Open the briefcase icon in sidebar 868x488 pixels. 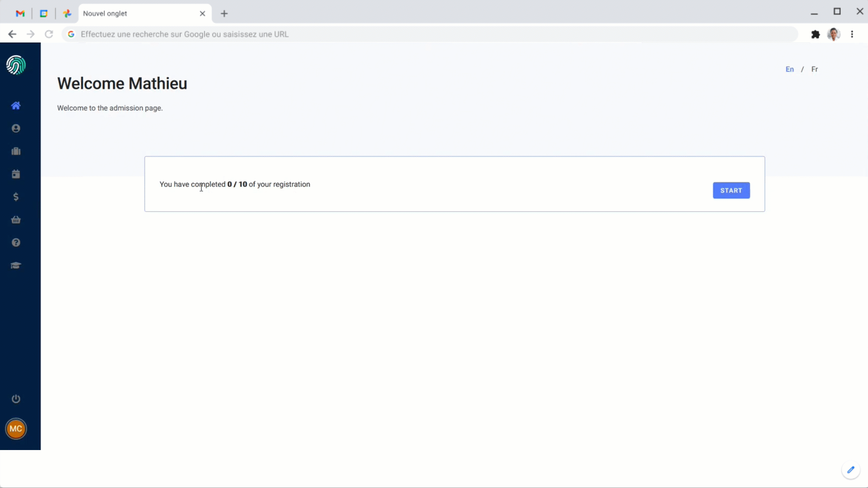[16, 151]
